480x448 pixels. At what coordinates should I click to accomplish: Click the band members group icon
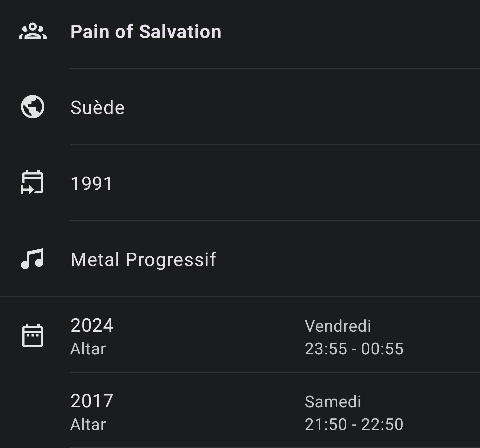pos(33,31)
